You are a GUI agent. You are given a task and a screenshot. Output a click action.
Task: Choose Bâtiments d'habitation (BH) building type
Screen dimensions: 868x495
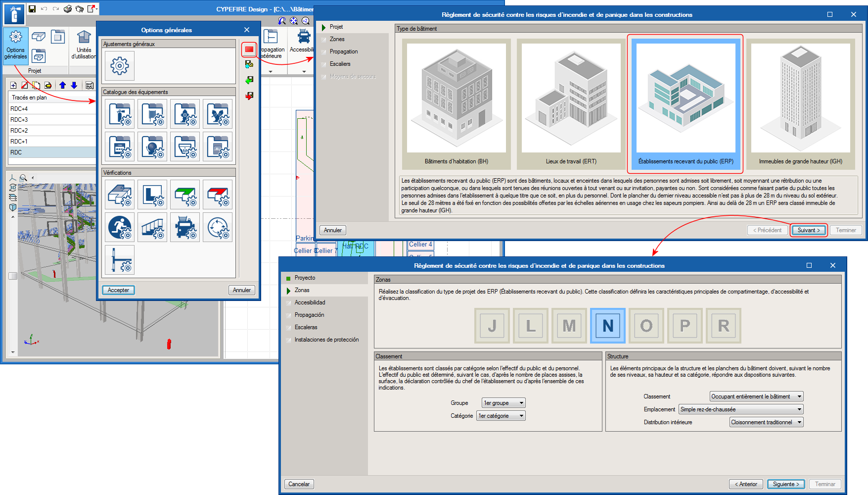(x=457, y=104)
